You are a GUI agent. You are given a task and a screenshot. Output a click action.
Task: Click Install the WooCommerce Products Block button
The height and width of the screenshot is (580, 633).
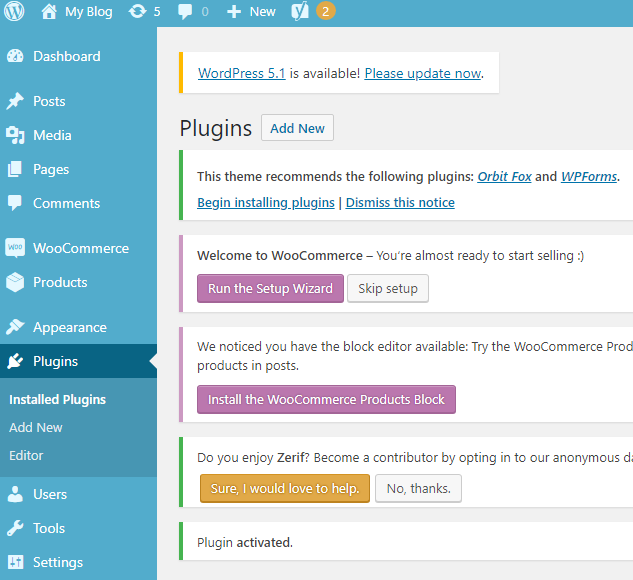[x=326, y=399]
